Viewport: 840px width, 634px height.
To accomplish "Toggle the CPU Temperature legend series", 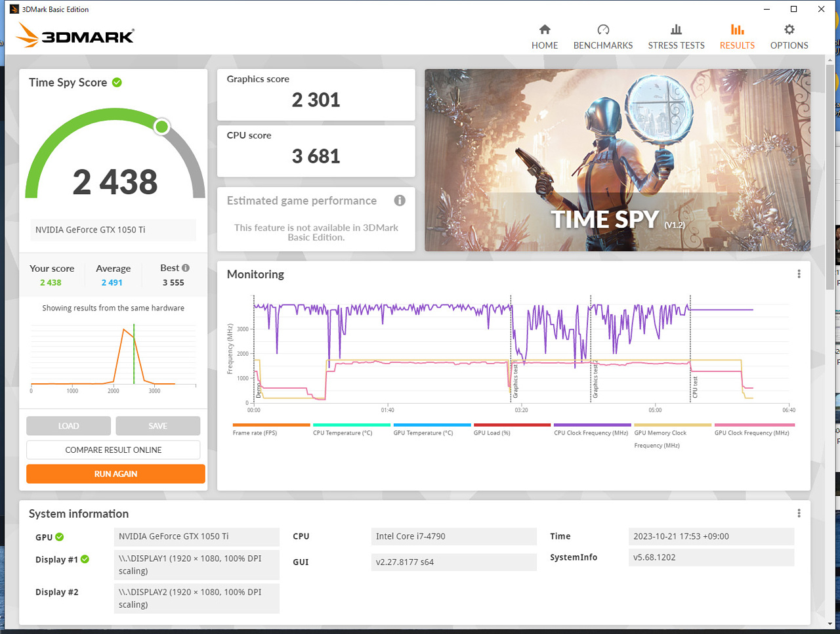I will click(x=352, y=429).
